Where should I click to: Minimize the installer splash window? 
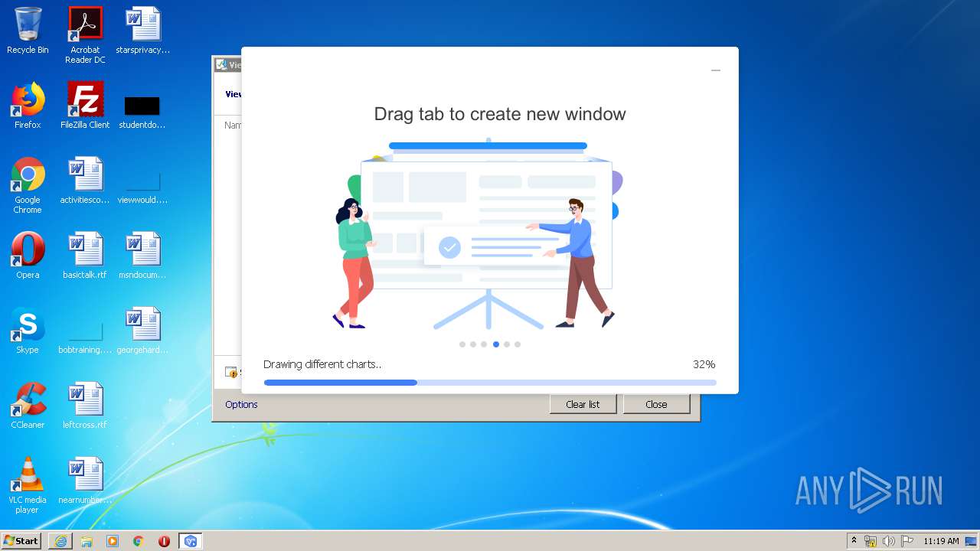(716, 70)
